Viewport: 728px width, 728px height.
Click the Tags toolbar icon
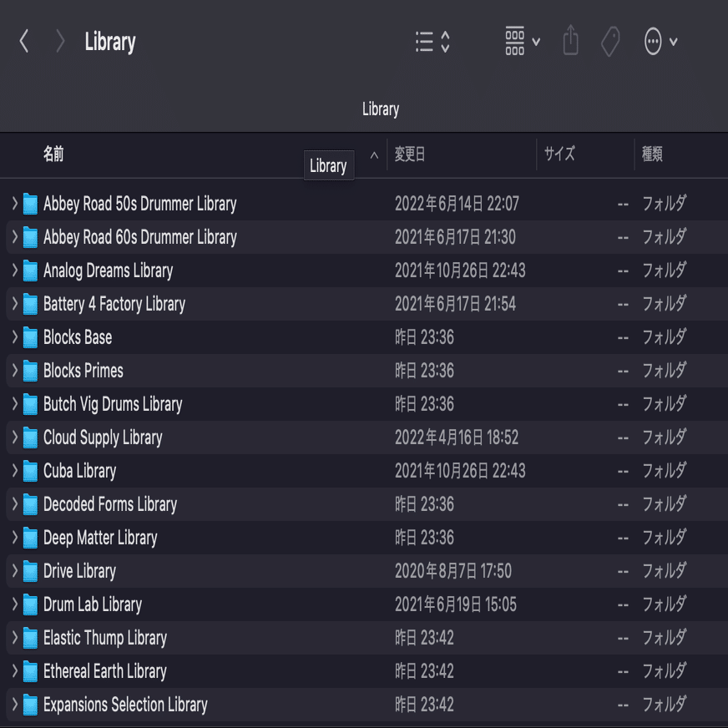[610, 41]
